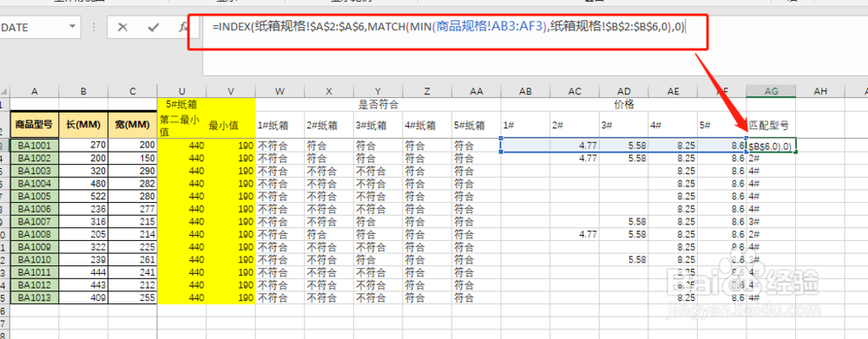Open the Name Box dropdown arrow
Viewport: 868px width, 339px height.
[x=72, y=27]
